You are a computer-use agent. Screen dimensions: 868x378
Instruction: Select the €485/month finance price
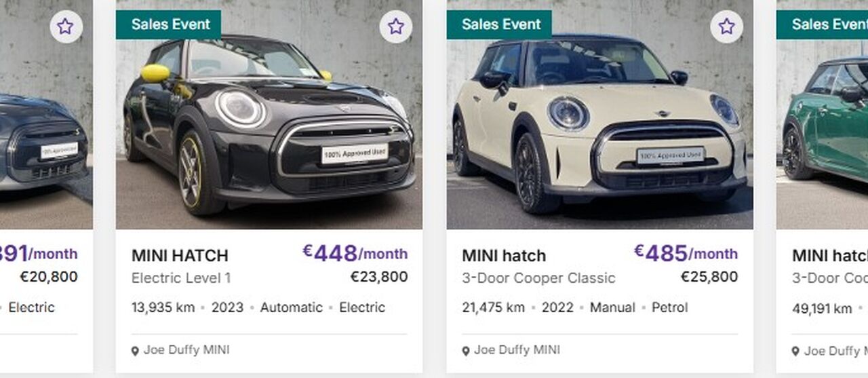(686, 253)
